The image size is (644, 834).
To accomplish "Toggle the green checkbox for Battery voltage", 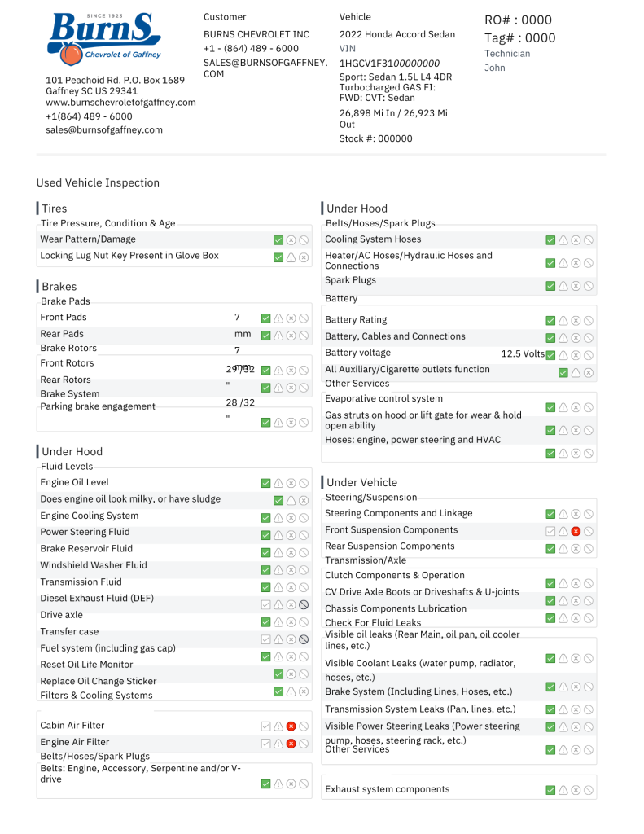I will [x=550, y=355].
